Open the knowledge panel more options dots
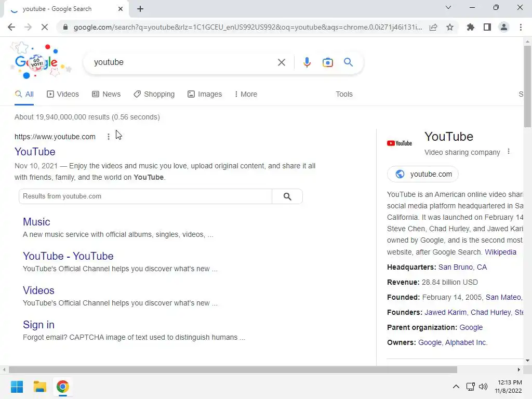The height and width of the screenshot is (399, 532). [508, 152]
